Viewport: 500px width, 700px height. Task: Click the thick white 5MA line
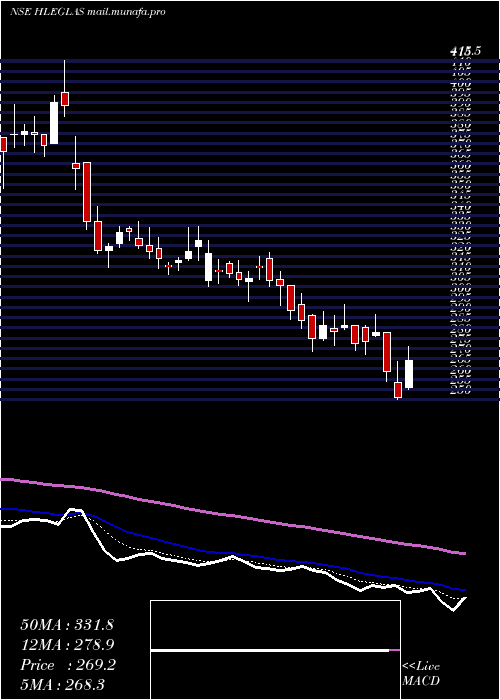[232, 557]
